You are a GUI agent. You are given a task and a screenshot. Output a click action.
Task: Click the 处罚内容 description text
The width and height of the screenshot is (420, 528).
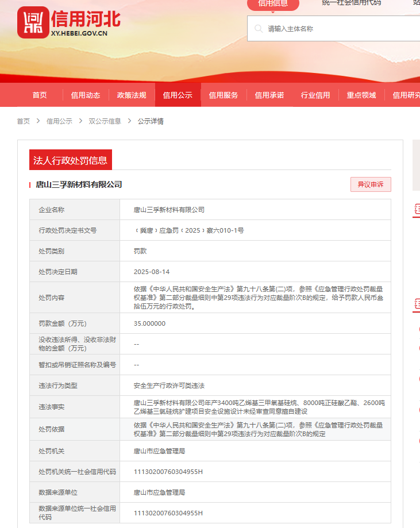point(259,298)
